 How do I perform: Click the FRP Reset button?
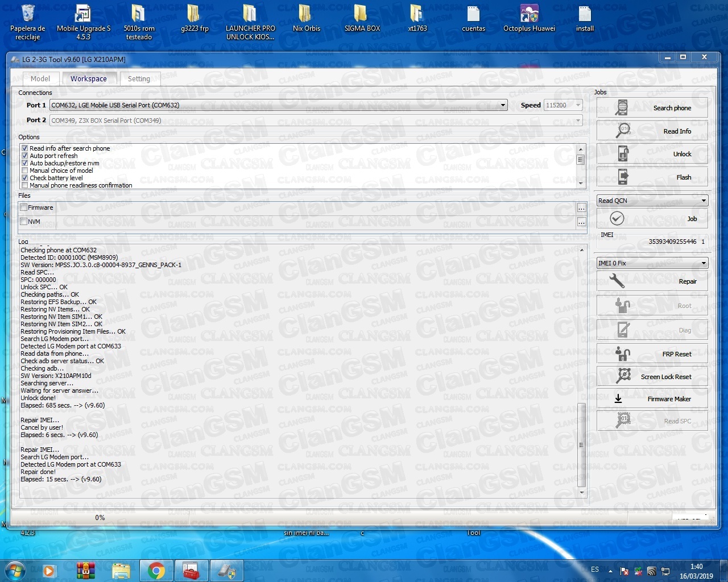pos(652,354)
